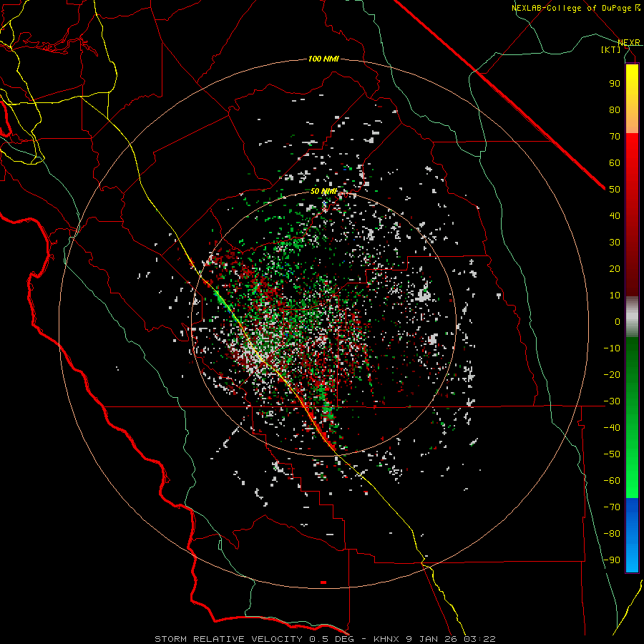
Task: Click the 70 value on the velocity scale
Action: (615, 137)
